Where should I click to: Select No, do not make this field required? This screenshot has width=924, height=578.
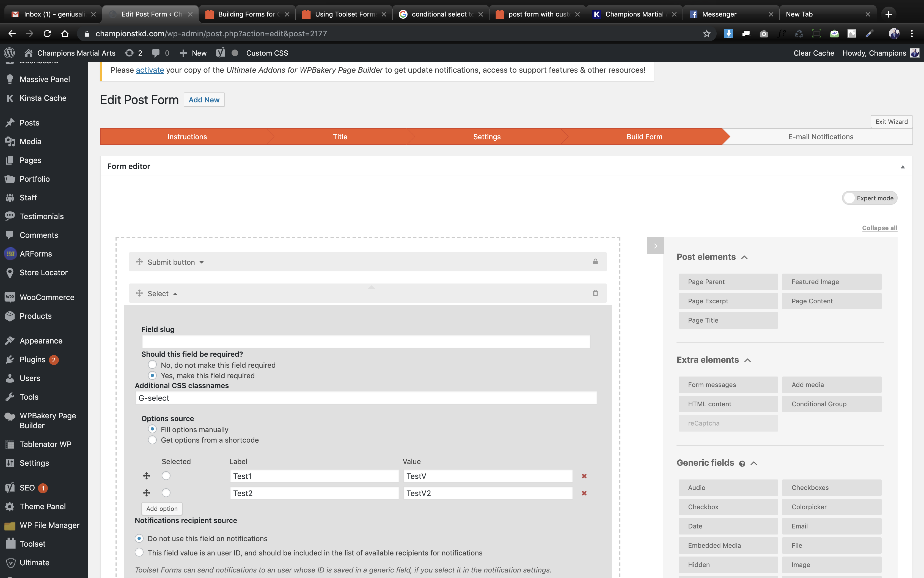pyautogui.click(x=152, y=364)
